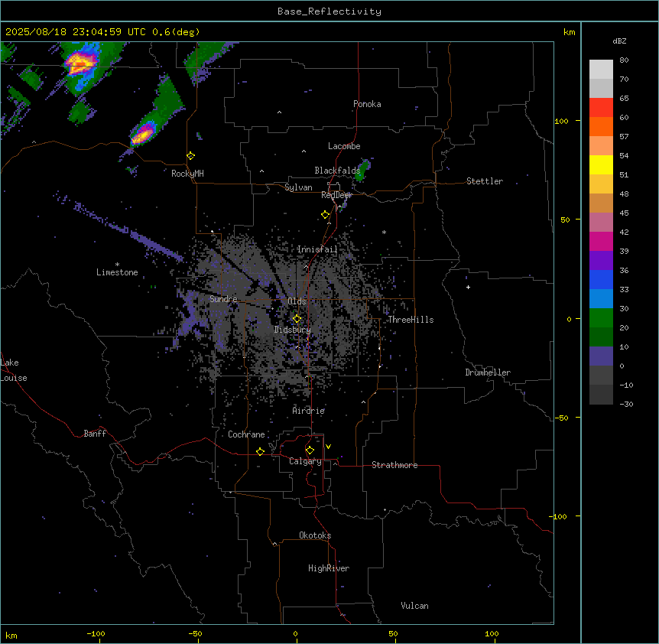Screen dimensions: 659x644
Task: Click the Didsbury label
Action: coord(293,330)
